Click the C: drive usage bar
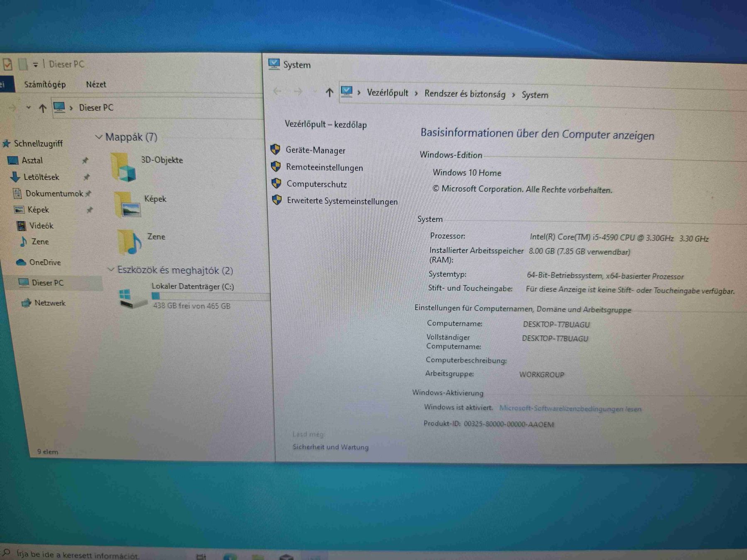Image resolution: width=747 pixels, height=560 pixels. [210, 296]
